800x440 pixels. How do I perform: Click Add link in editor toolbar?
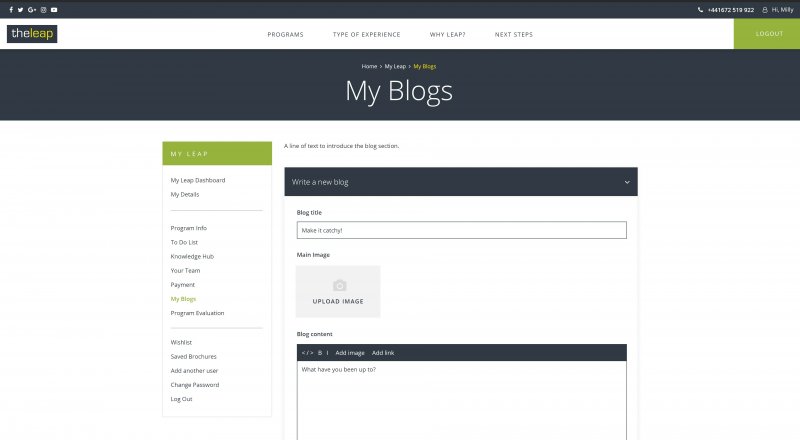[x=383, y=353]
